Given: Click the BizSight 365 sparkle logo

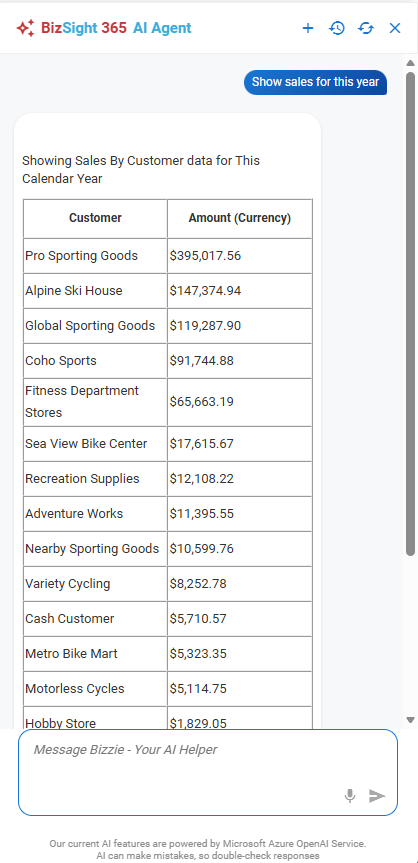Looking at the screenshot, I should (25, 28).
